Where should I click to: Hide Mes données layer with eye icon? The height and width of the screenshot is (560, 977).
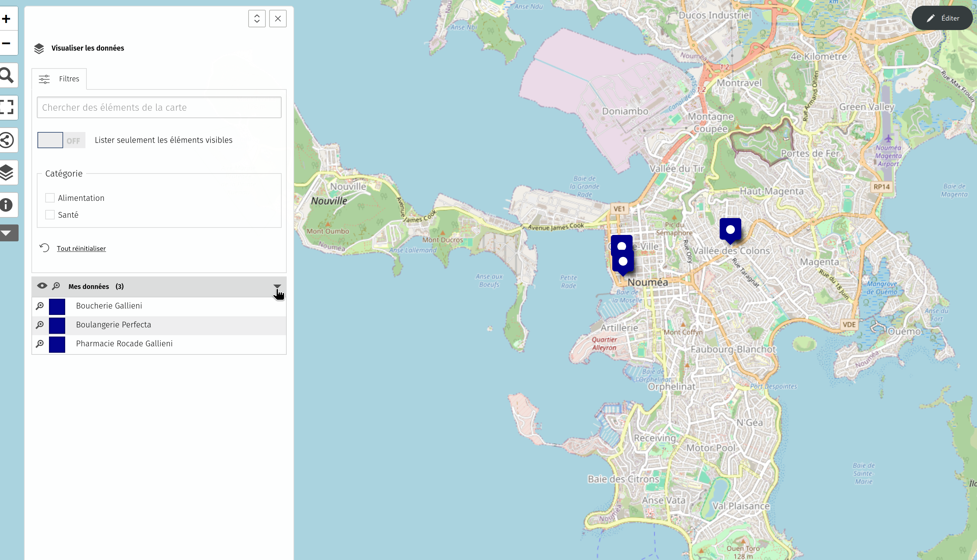42,286
